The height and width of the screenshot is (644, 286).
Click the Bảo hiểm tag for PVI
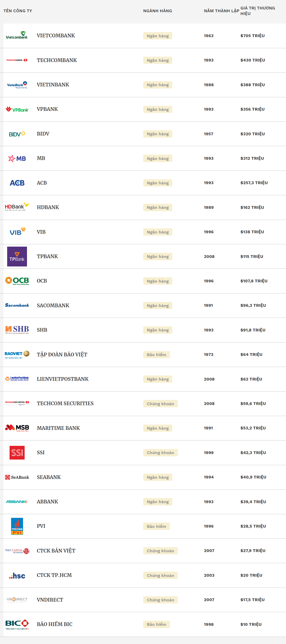coord(156,526)
